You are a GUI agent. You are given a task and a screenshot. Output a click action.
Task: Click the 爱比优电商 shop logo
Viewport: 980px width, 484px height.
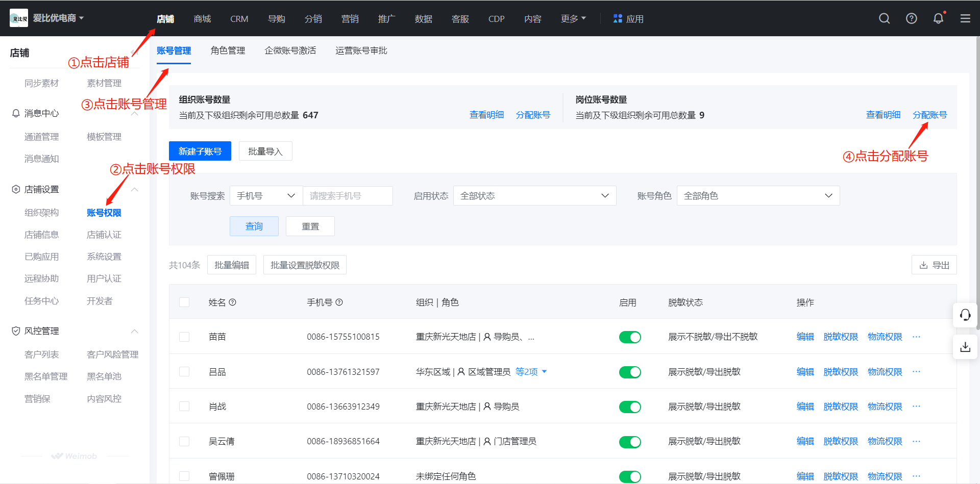click(19, 18)
